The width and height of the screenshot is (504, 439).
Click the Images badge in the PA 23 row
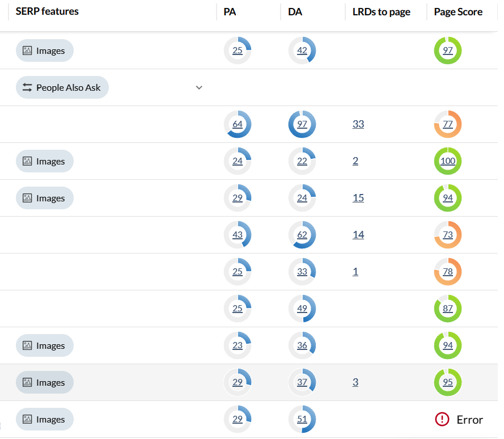[45, 346]
